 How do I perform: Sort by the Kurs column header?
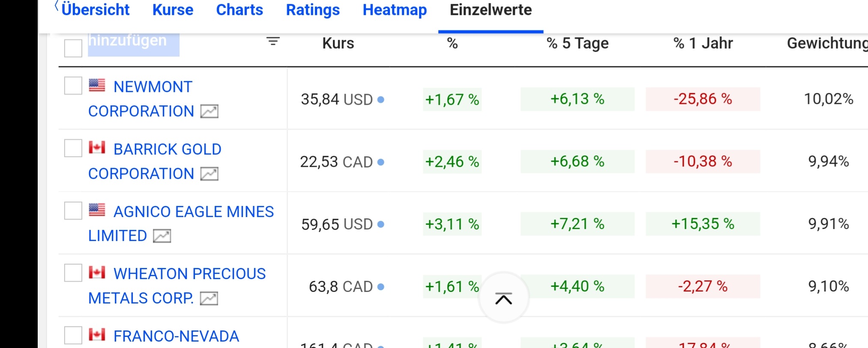coord(338,43)
